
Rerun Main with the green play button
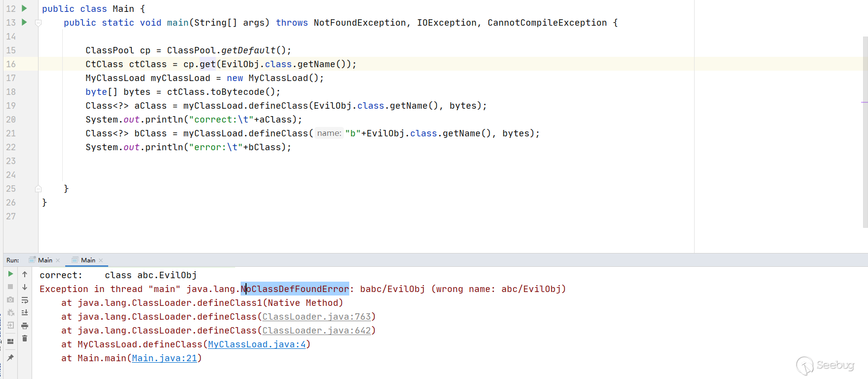point(10,274)
